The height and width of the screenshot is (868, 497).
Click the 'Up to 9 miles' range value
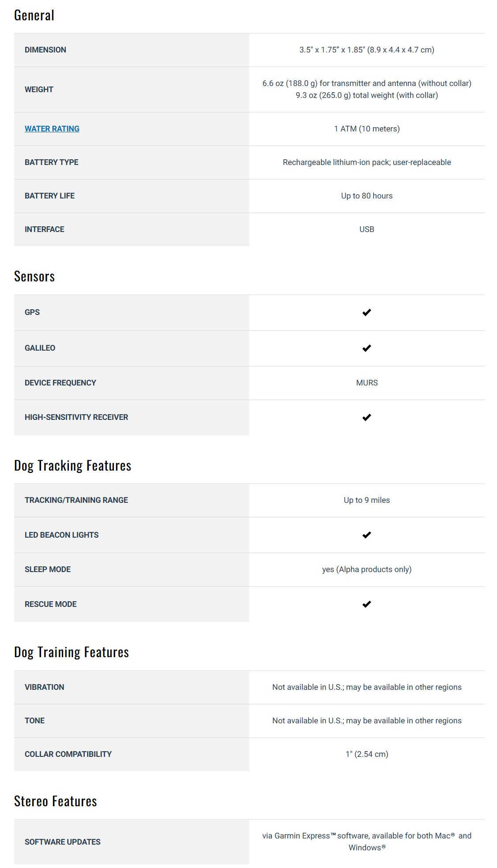point(367,500)
